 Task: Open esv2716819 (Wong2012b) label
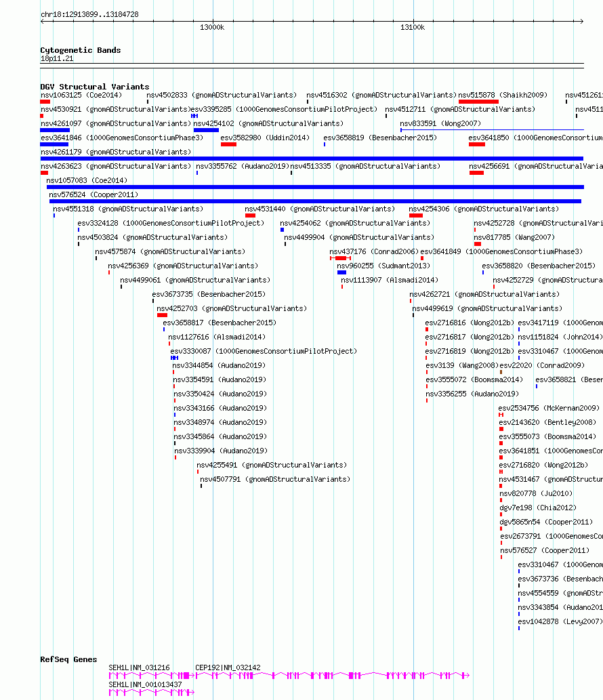(469, 351)
